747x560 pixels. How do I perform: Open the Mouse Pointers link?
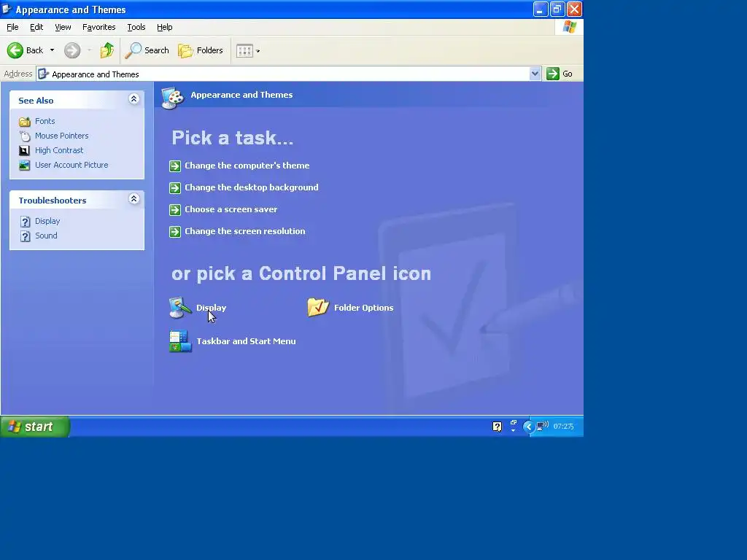click(61, 136)
